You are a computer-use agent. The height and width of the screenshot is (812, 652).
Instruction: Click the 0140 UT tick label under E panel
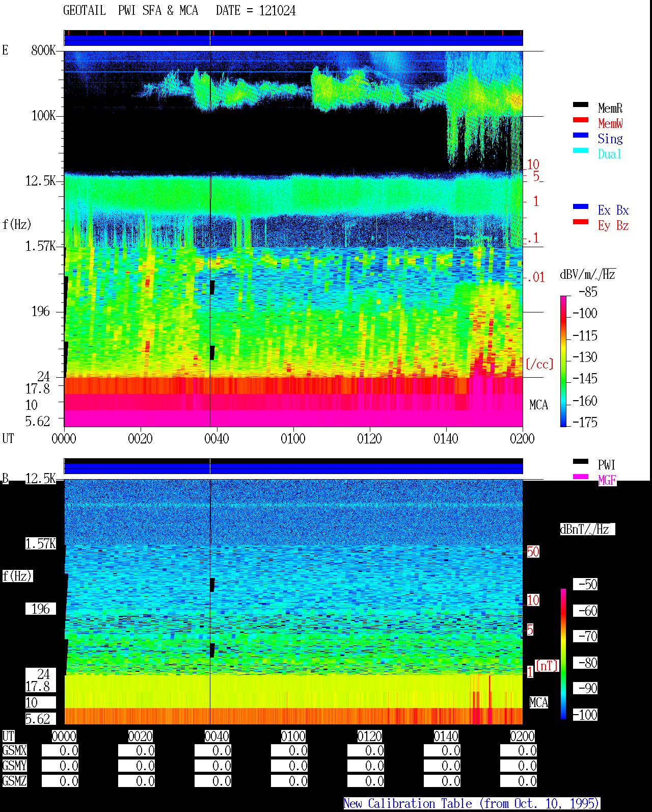point(446,438)
